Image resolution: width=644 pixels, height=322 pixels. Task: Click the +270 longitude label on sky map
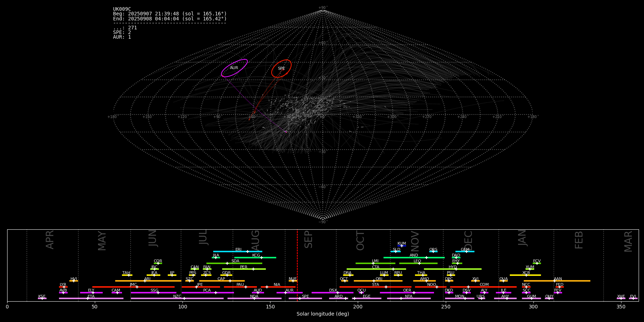[x=427, y=117]
